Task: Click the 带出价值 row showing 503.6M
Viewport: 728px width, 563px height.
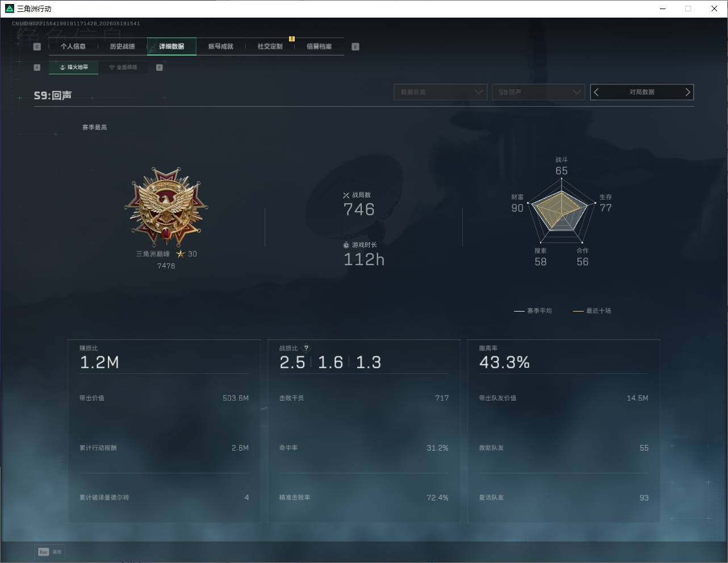Action: (x=164, y=398)
